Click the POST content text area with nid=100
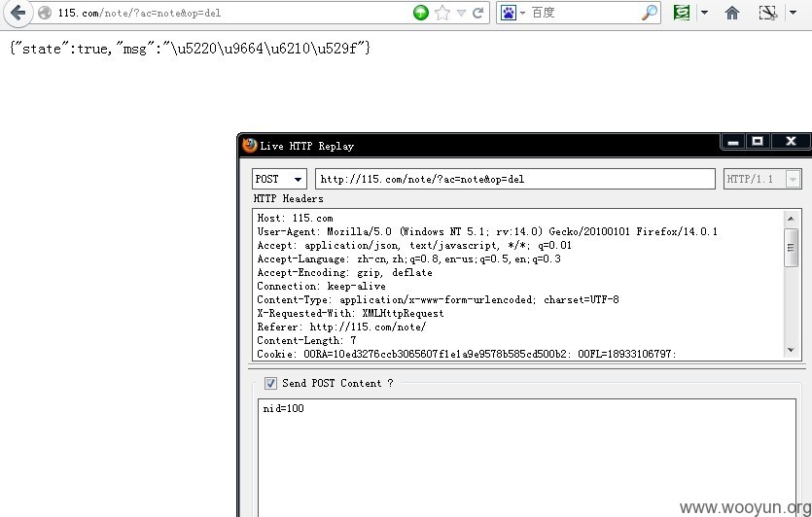The height and width of the screenshot is (517, 812). coord(527,458)
